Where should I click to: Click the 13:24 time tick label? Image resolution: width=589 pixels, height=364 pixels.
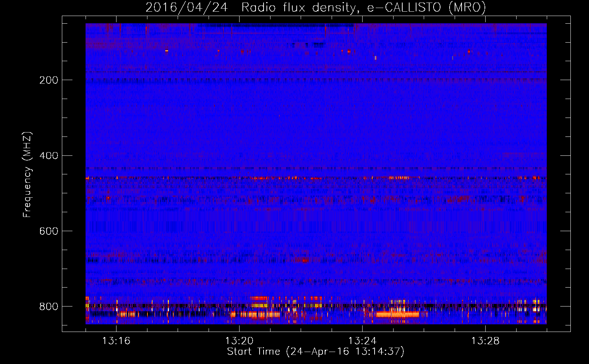coord(362,341)
